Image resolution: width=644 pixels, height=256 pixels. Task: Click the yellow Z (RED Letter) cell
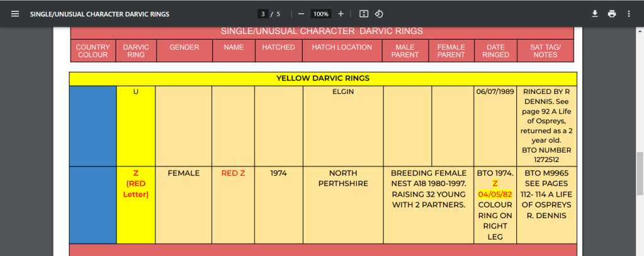pos(135,183)
